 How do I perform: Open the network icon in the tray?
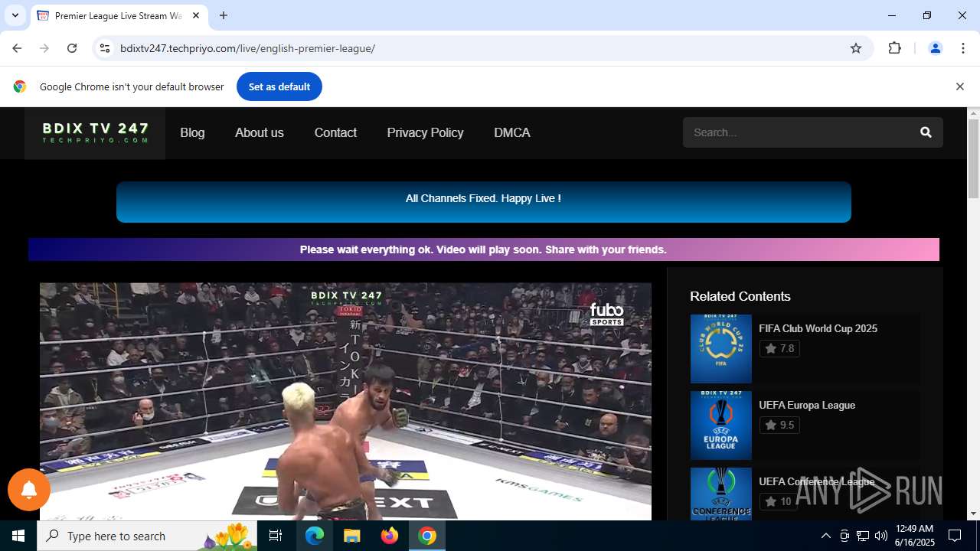[863, 536]
